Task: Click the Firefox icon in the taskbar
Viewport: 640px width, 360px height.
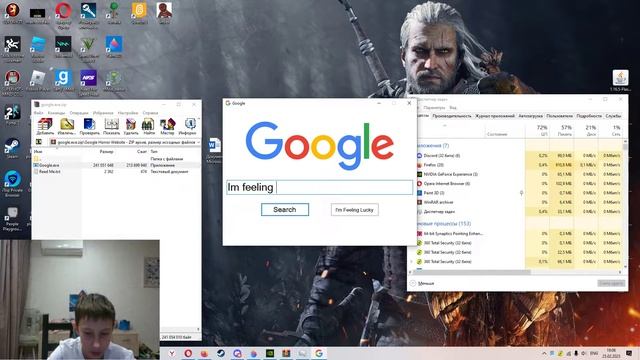Action: 204,353
